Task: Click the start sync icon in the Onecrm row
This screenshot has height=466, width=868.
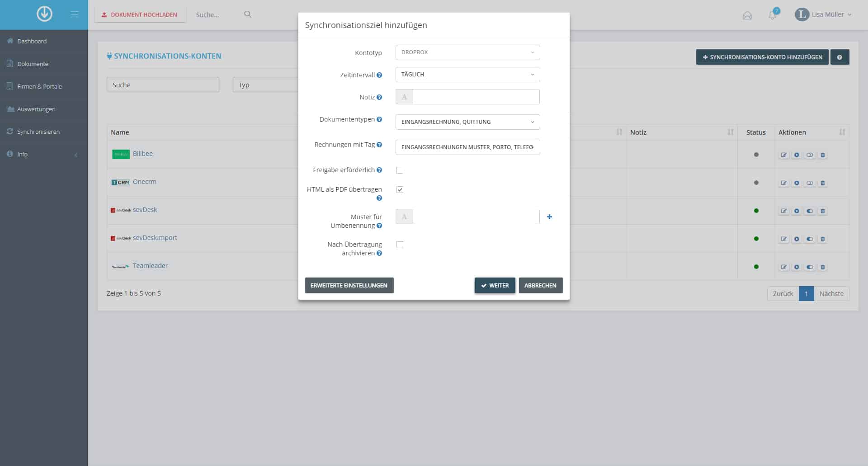Action: click(797, 183)
